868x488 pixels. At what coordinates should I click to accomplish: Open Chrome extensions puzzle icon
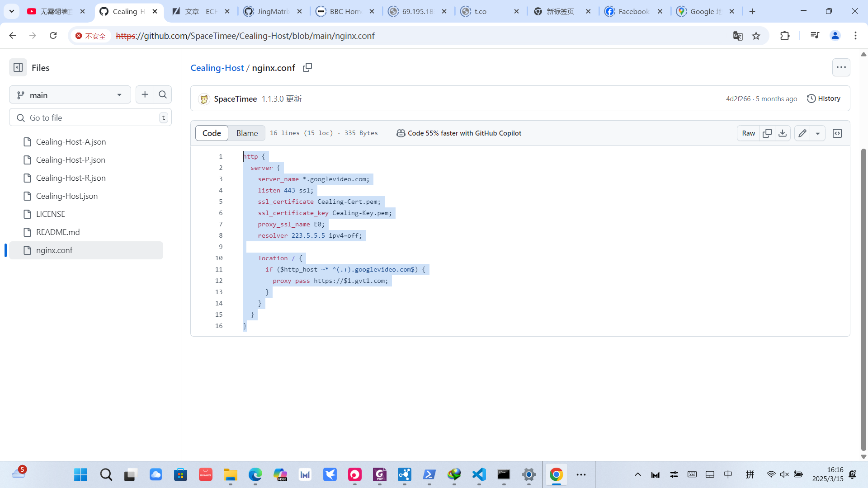pos(785,36)
